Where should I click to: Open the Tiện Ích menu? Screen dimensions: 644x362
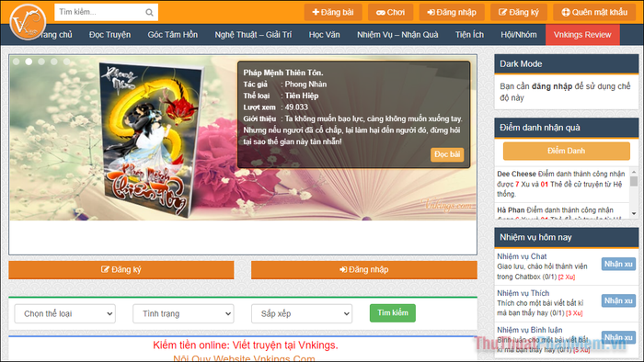pyautogui.click(x=469, y=35)
